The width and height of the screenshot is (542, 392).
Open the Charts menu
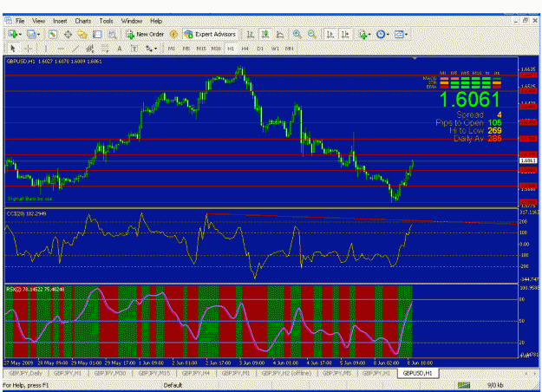(83, 21)
